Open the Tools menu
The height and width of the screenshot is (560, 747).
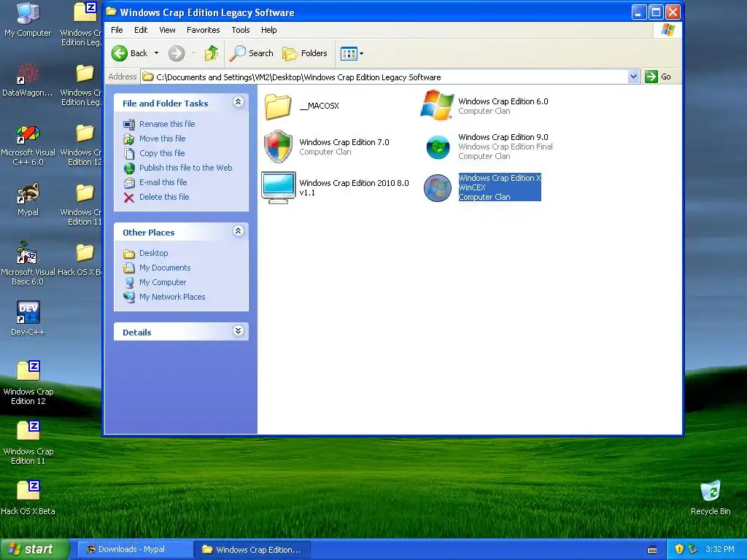(241, 30)
